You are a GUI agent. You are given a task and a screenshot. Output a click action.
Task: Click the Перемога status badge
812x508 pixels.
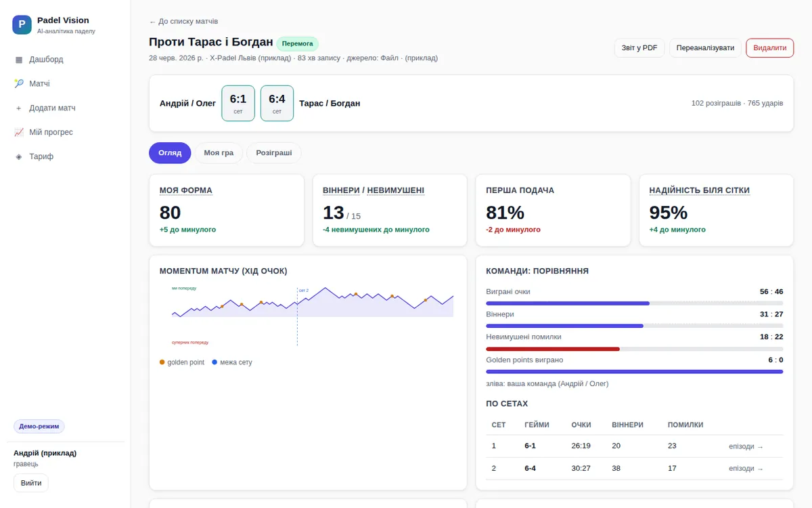297,43
